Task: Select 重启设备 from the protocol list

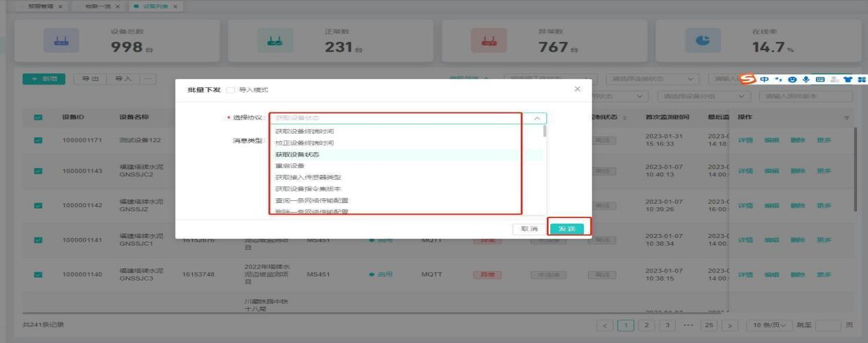Action: (290, 166)
